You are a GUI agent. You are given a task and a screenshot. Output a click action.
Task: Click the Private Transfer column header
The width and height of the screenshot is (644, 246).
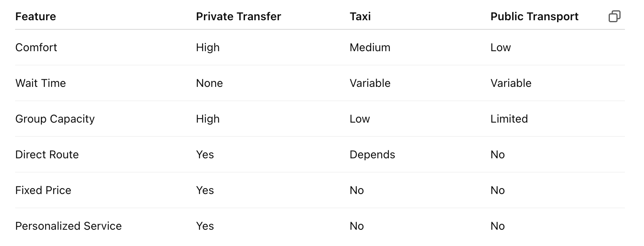(238, 17)
